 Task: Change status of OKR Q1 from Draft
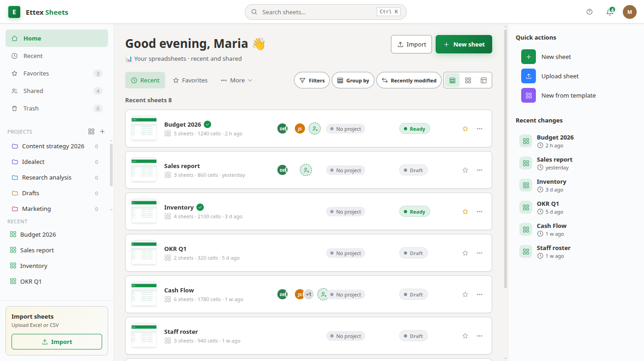pos(414,253)
